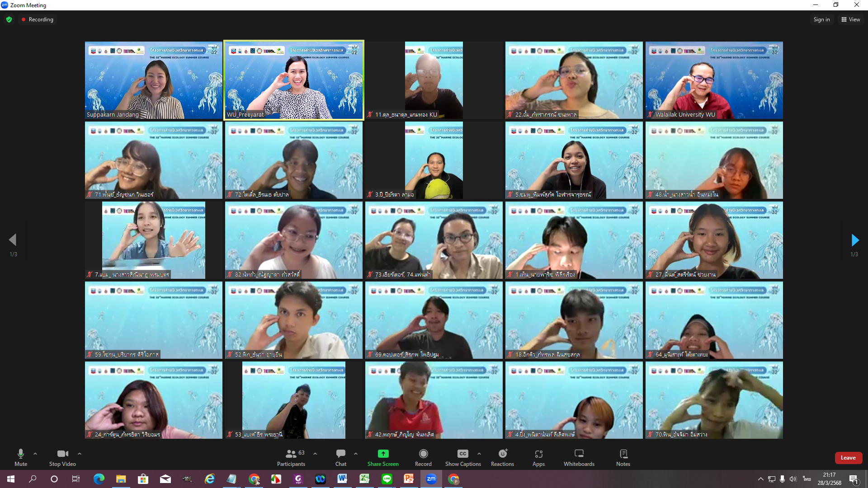
Task: Click the Sign in link
Action: pyautogui.click(x=821, y=19)
